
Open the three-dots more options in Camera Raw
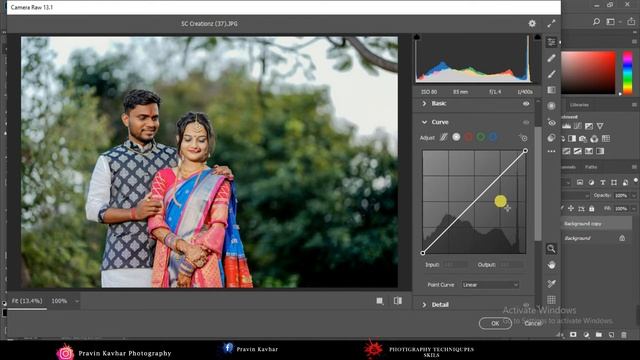point(551,151)
